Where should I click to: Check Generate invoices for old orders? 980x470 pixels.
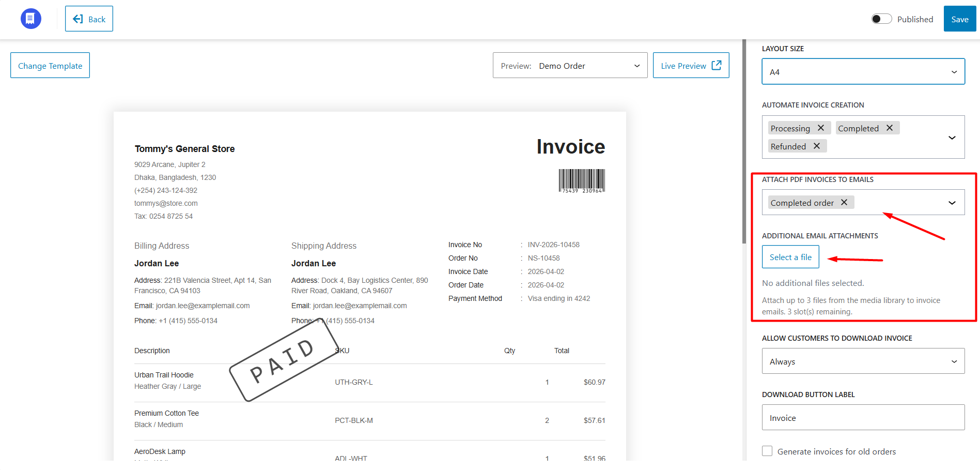pos(767,451)
